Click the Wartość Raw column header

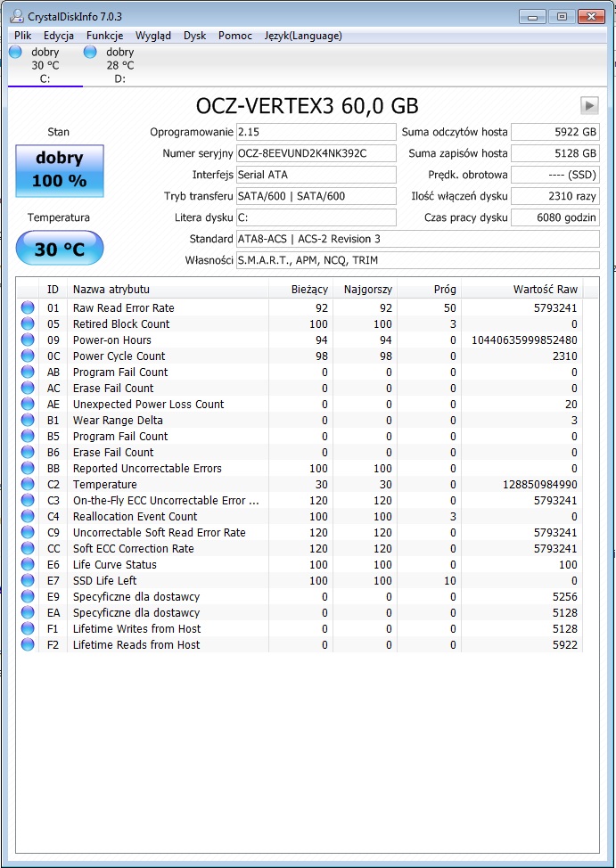pos(522,289)
